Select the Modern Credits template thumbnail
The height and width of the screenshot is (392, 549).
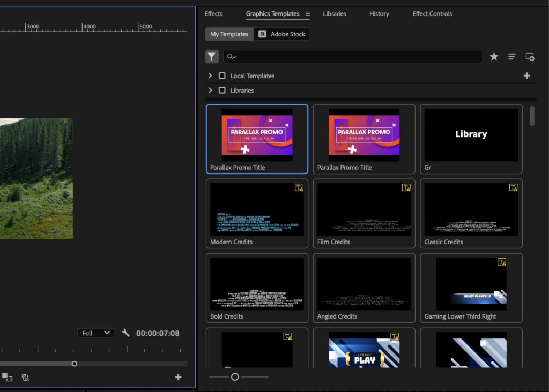click(x=257, y=210)
